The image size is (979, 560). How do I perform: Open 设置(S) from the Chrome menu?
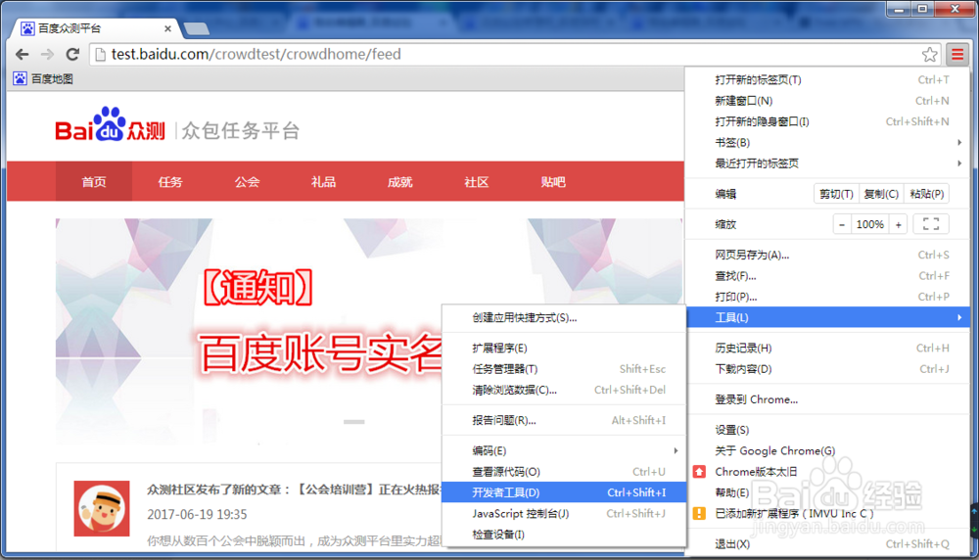pyautogui.click(x=827, y=430)
